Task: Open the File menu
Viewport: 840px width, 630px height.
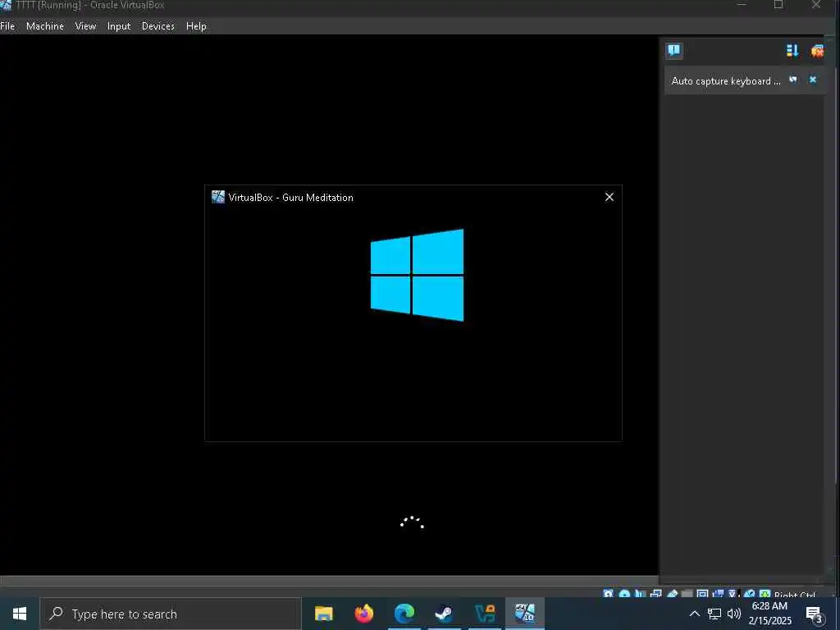Action: pyautogui.click(x=7, y=25)
